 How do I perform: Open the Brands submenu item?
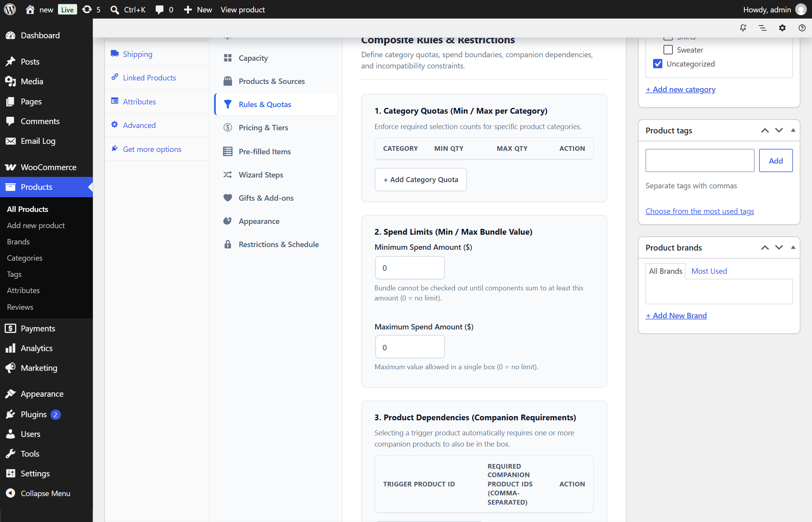[x=18, y=242]
